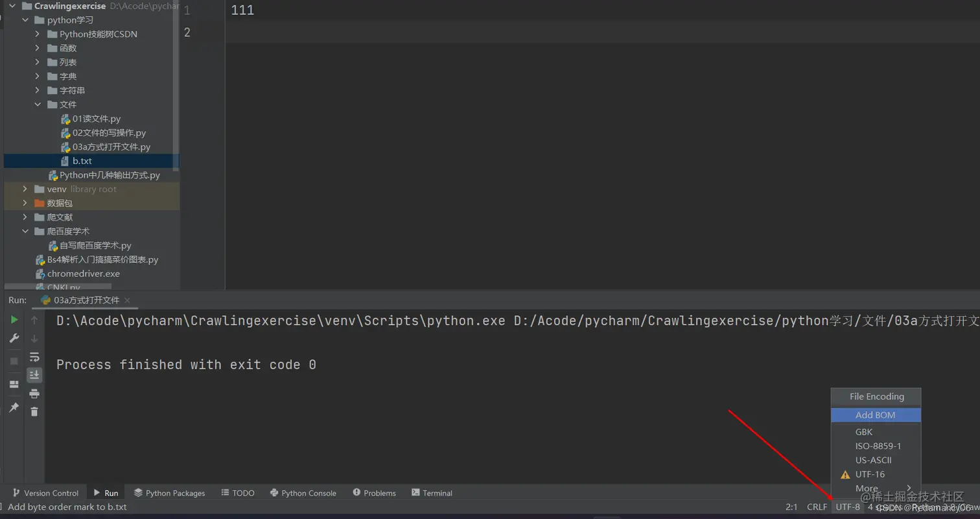Select GBK encoding from the popup
This screenshot has width=980, height=519.
click(876, 432)
